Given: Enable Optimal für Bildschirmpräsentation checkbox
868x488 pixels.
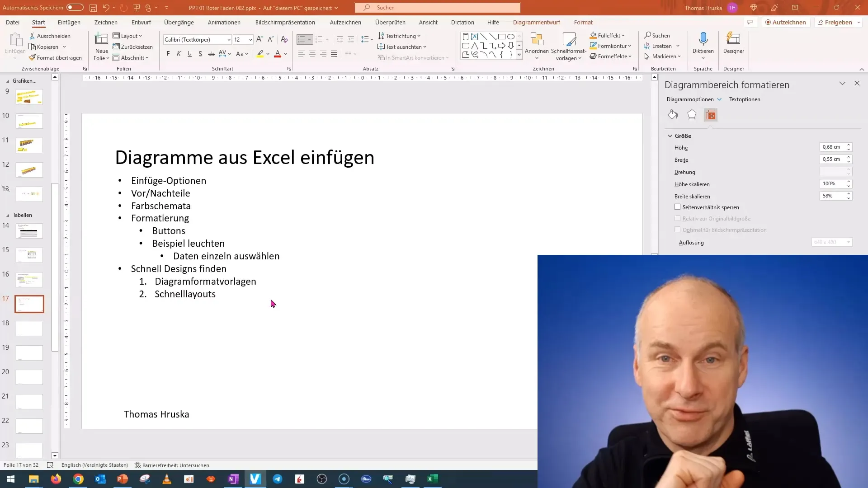Looking at the screenshot, I should point(677,230).
